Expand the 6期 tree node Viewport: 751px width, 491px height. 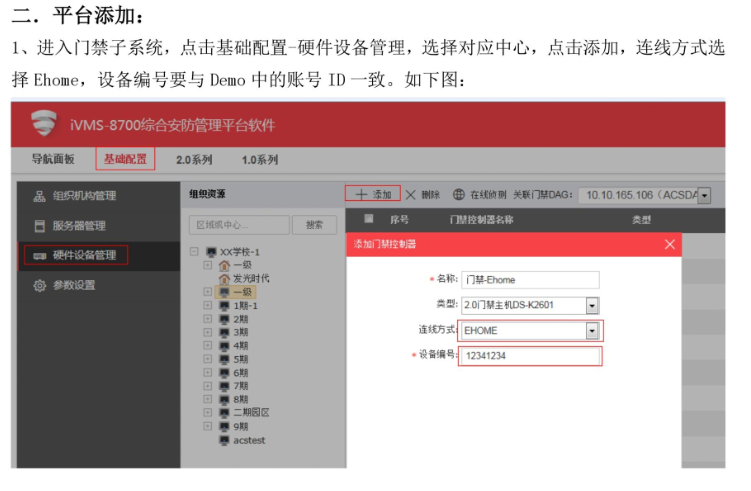(207, 372)
